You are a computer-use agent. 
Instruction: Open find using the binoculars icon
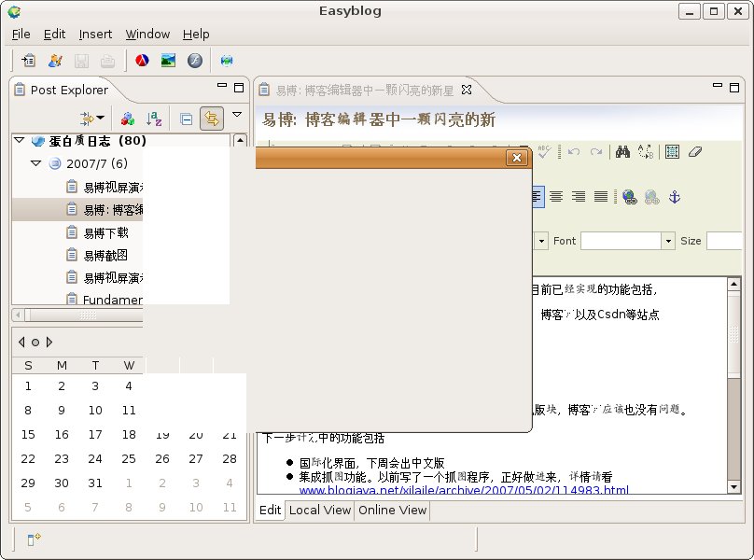tap(622, 152)
